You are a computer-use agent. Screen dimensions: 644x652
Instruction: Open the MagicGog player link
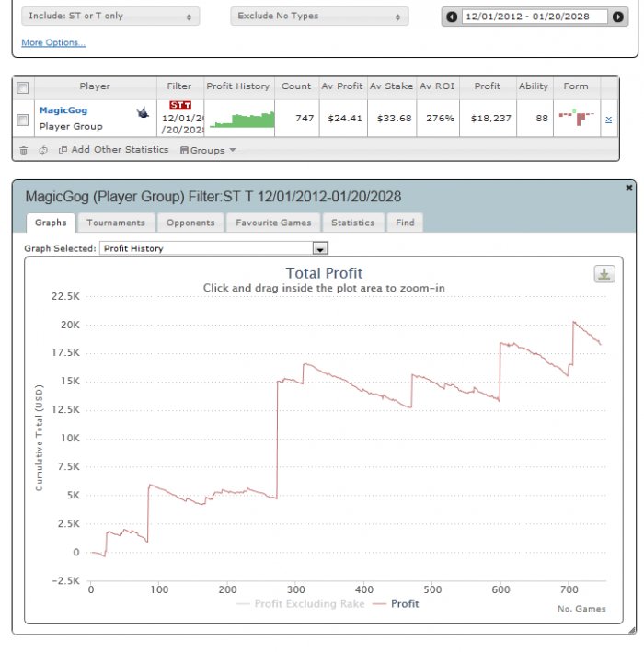pos(63,110)
